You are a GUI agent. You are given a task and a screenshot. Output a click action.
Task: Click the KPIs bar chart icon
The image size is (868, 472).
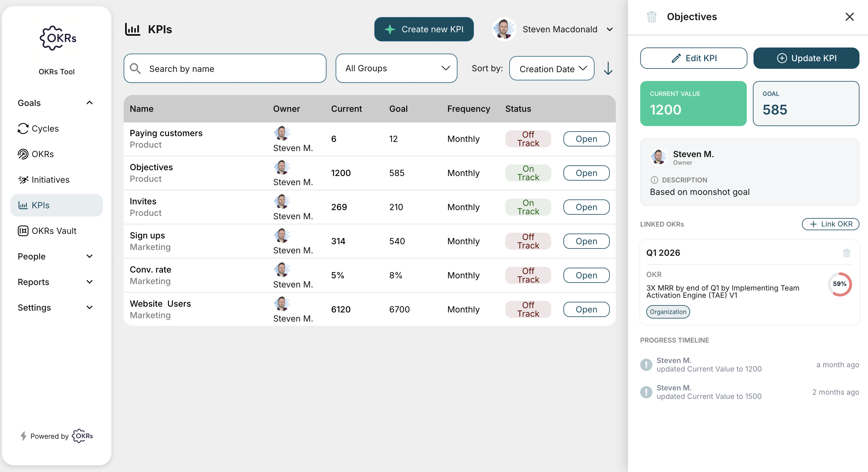tap(23, 205)
